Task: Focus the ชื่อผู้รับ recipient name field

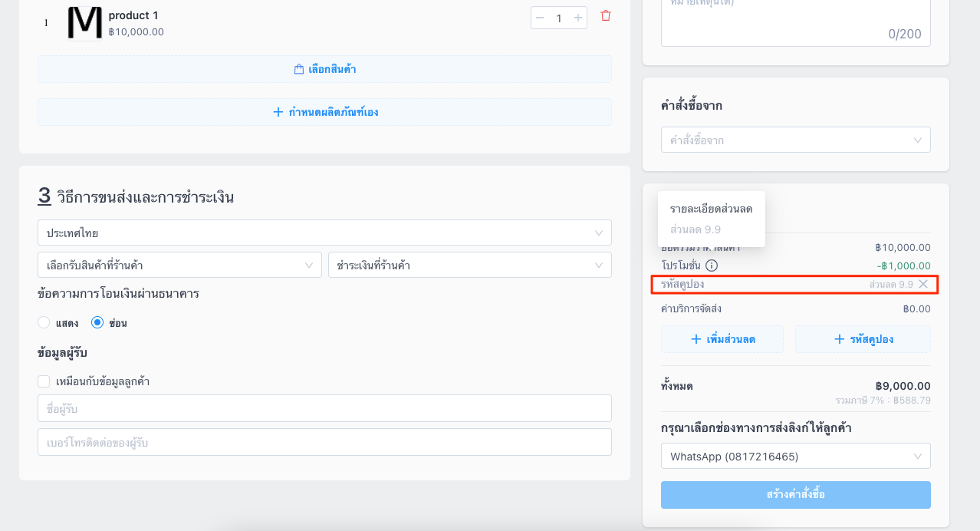Action: 324,408
